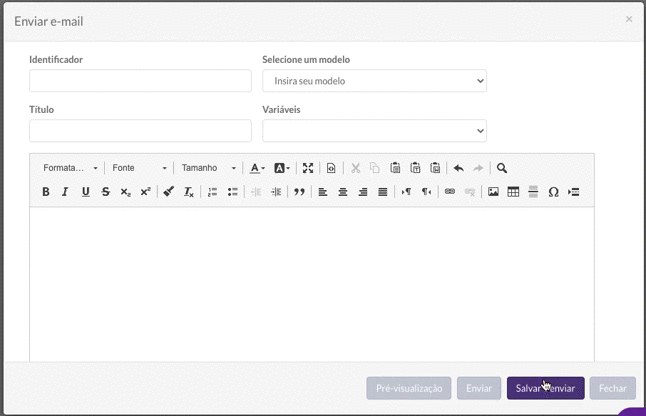Open the Formatação dropdown
The image size is (646, 416).
70,168
